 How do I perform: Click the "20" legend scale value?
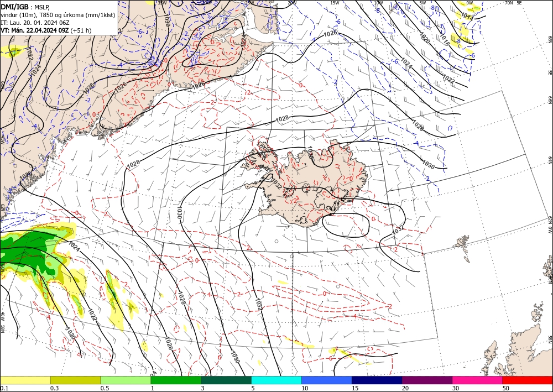coord(405,388)
